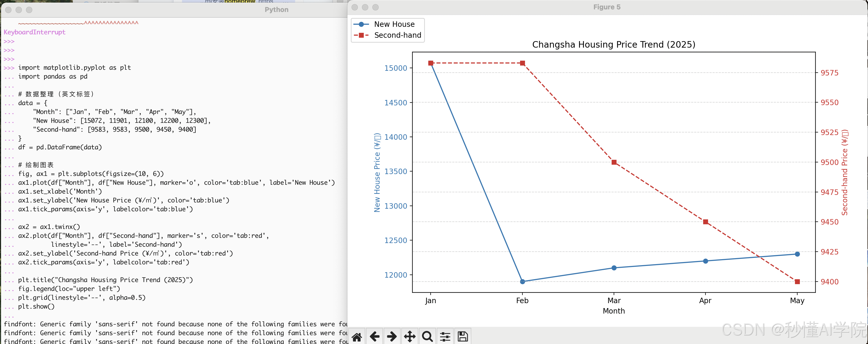Click the 15000 left axis tick label

[x=396, y=68]
